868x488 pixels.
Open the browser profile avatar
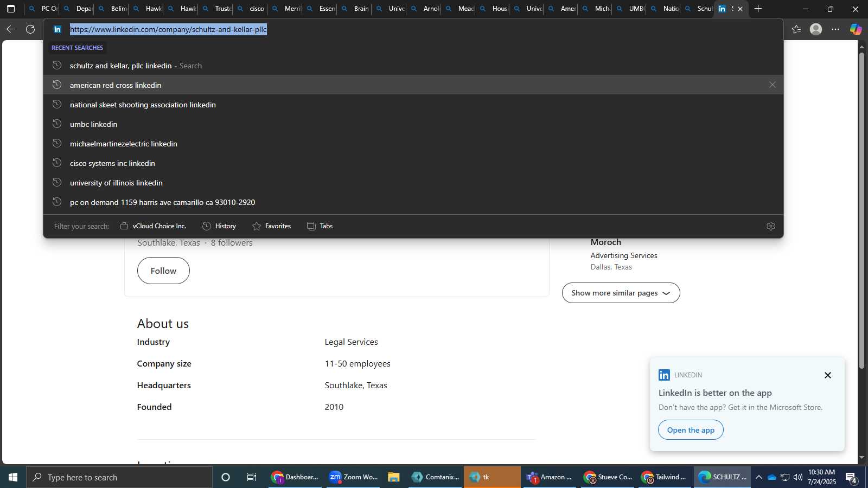tap(816, 29)
